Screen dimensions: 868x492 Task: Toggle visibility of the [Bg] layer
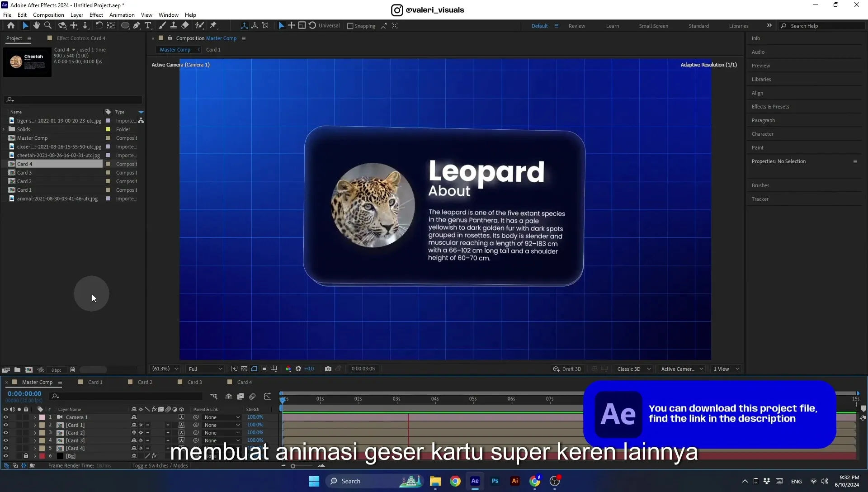point(6,456)
